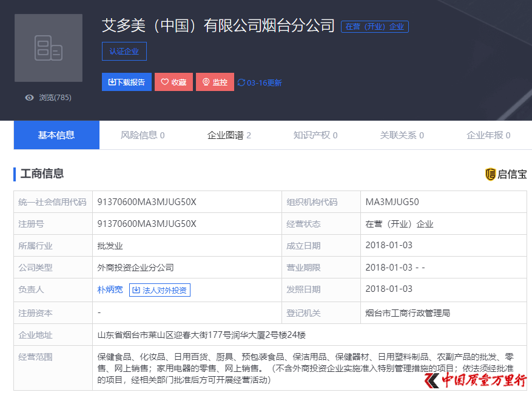Switch to the 风险信息 tab

[x=143, y=135]
